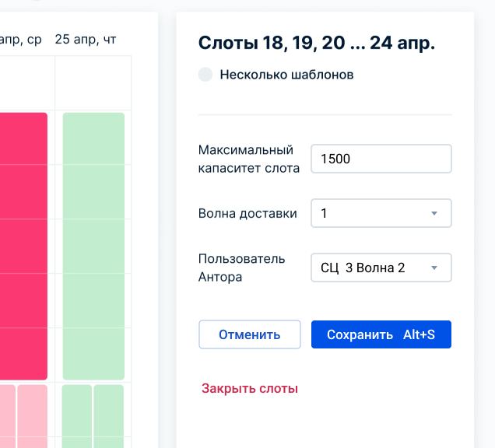Click the empty top cell in the 25 апр column
The height and width of the screenshot is (448, 495).
pyautogui.click(x=93, y=83)
